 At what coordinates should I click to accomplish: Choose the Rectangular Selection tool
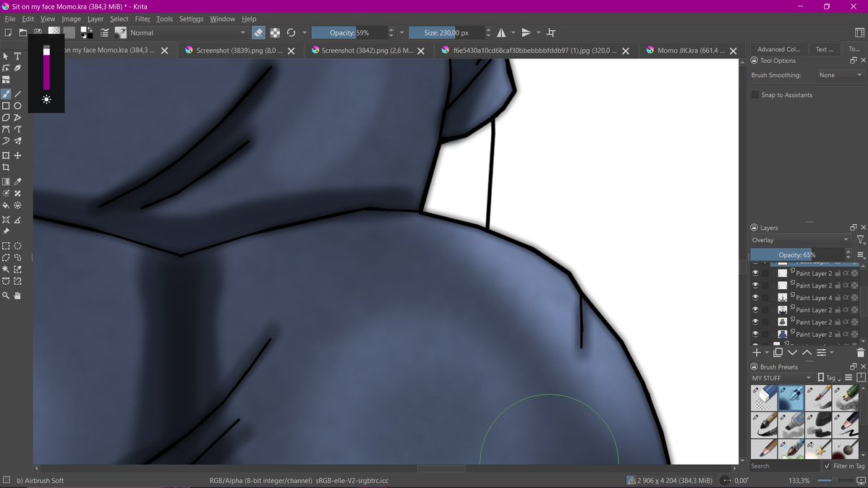(6, 245)
